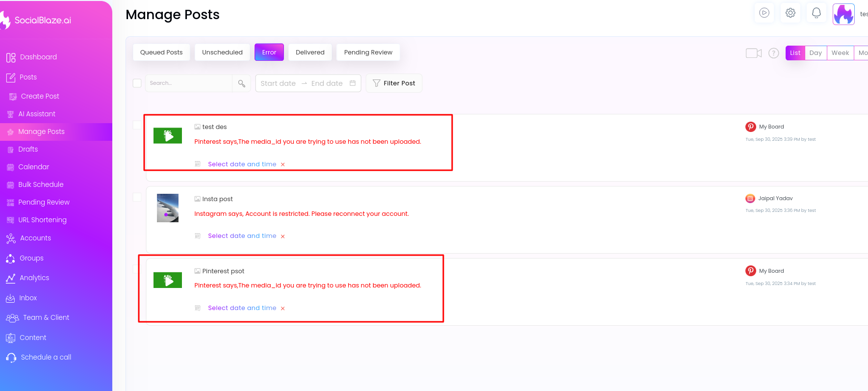Click the video camera icon
Viewport: 868px width, 391px height.
coord(753,53)
